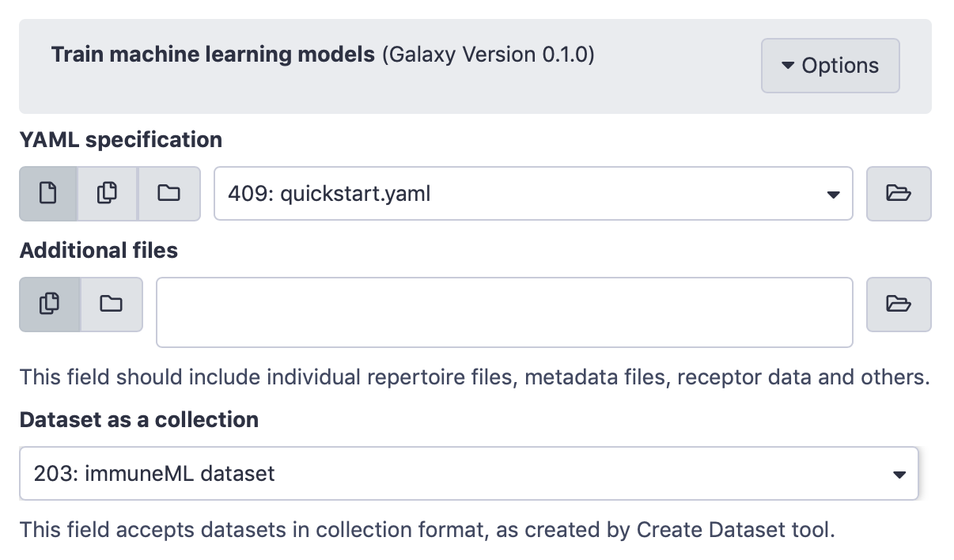Open the Options dropdown menu
Screen dimensions: 954x560
pos(830,66)
